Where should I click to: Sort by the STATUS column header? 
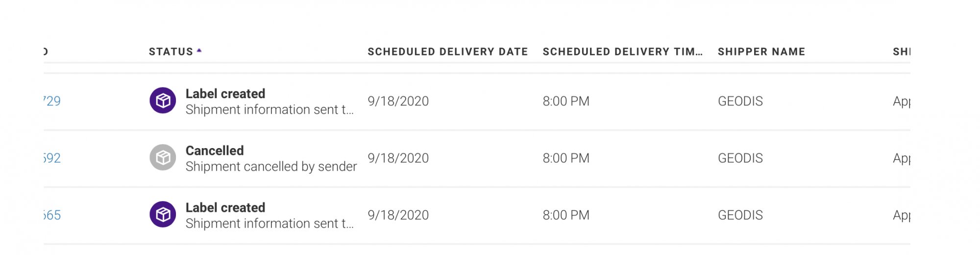pos(171,51)
